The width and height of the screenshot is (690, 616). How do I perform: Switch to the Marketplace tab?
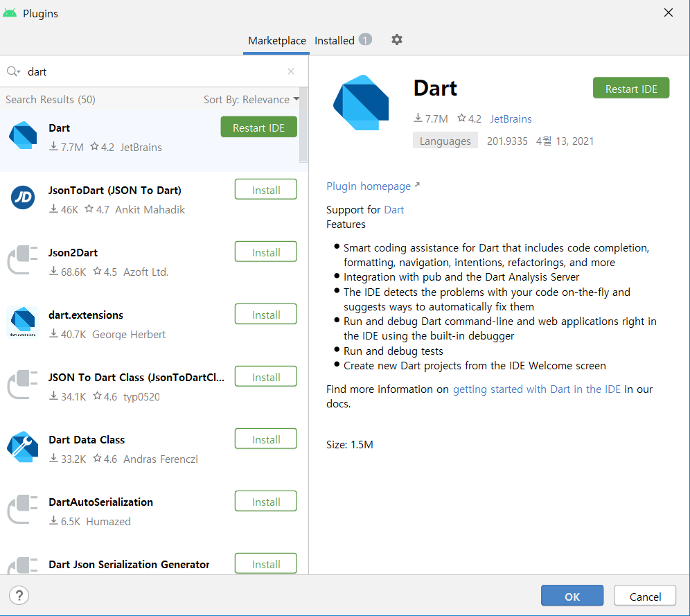click(x=277, y=40)
